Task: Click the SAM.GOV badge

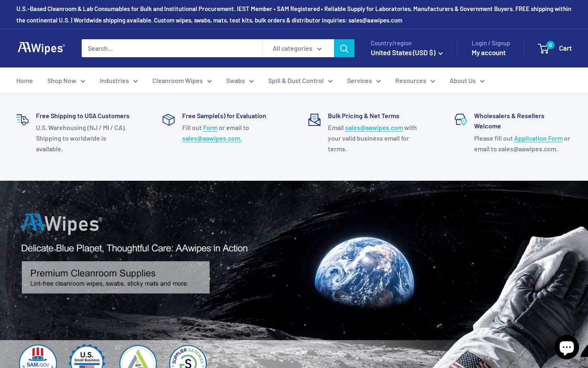Action: (x=38, y=357)
